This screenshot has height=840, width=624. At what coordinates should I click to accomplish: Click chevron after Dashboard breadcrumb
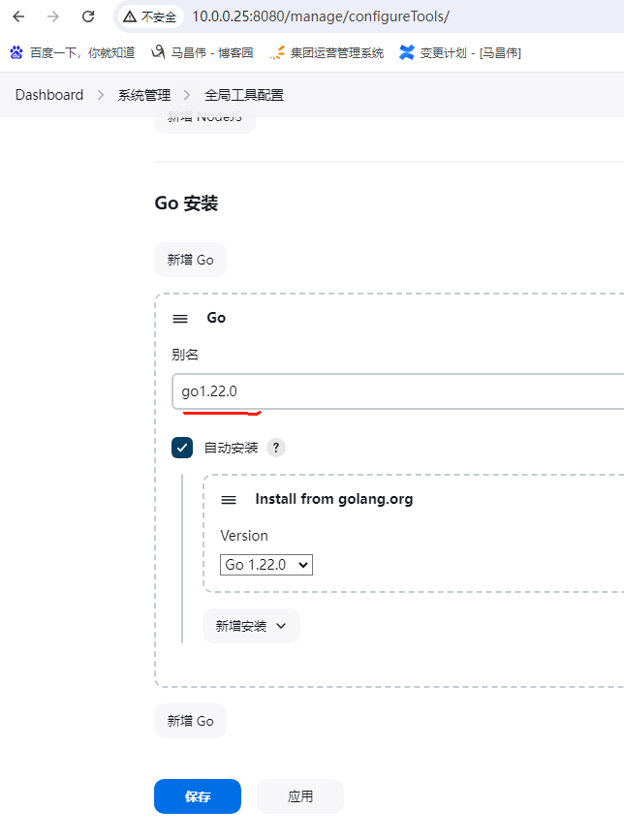coord(102,95)
